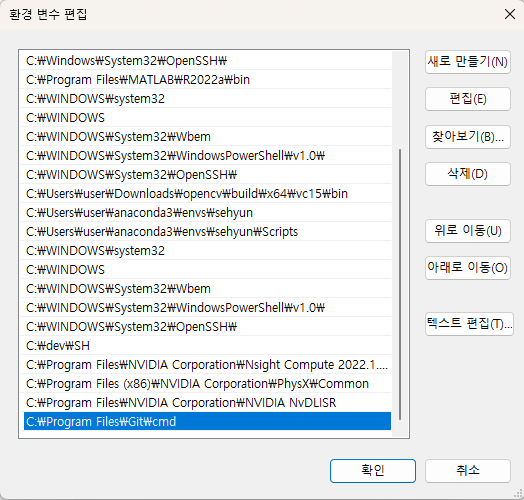Click the 편집(E) button

pos(468,99)
